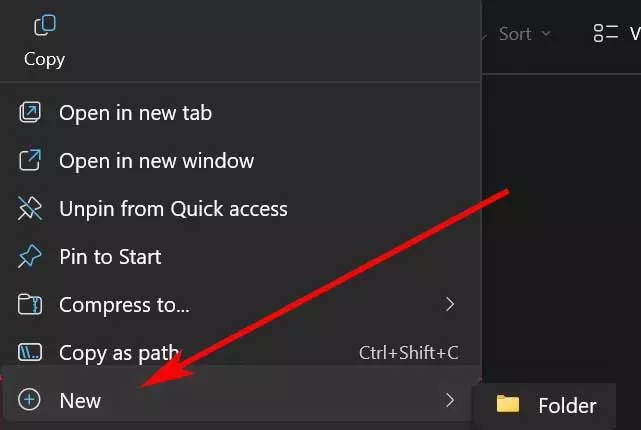Click the Copy icon at the menu top

point(45,25)
